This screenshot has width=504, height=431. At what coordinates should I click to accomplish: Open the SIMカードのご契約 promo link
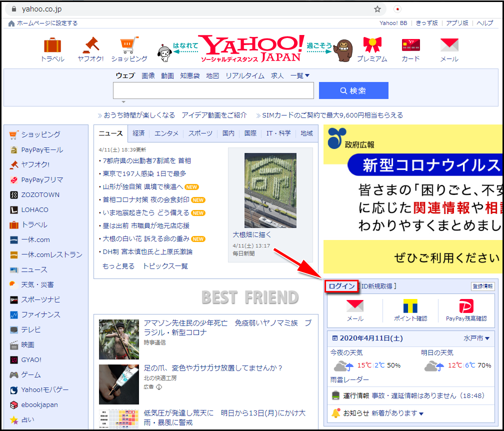[x=332, y=115]
